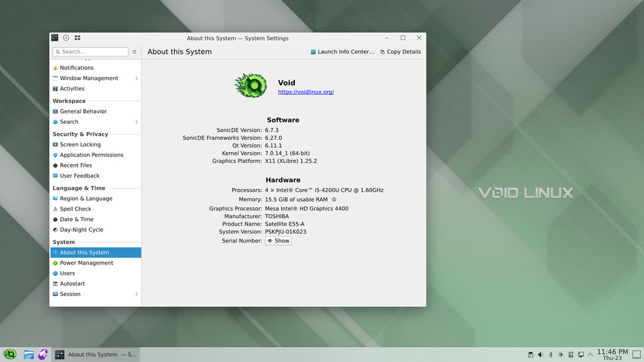Open the file manager from the taskbar
Screen dimensions: 644x362
[28, 354]
